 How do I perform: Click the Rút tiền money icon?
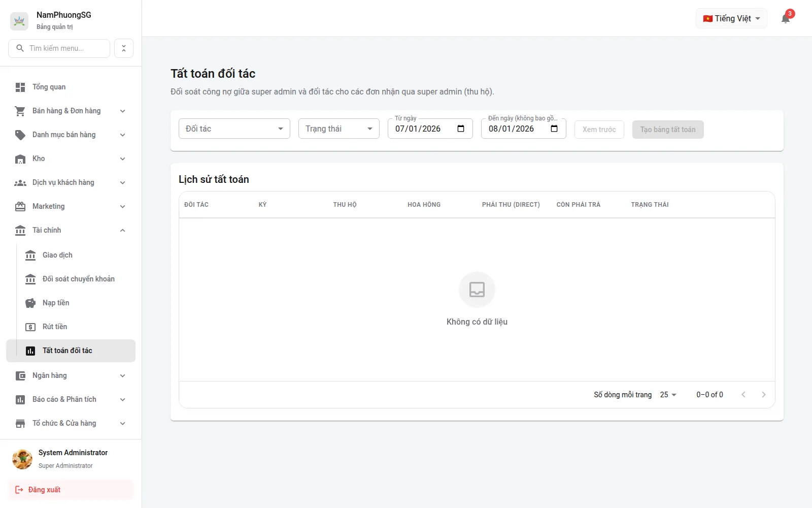[30, 327]
